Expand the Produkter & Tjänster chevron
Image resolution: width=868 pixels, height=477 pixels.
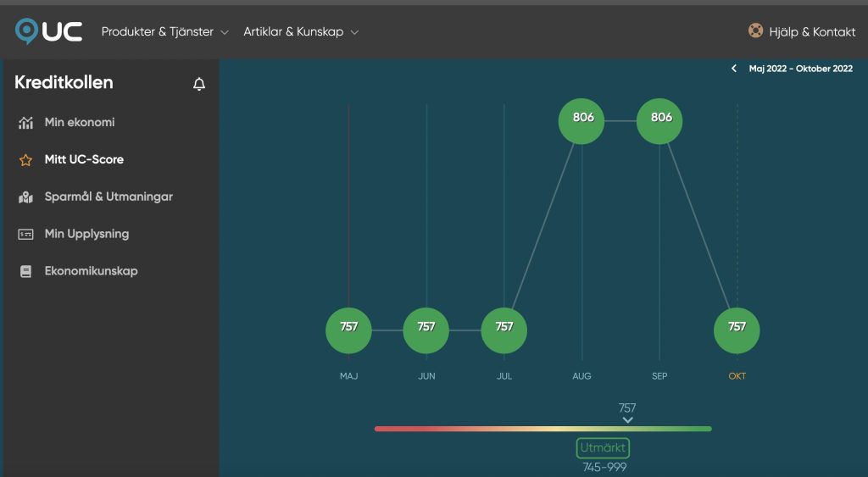coord(224,33)
